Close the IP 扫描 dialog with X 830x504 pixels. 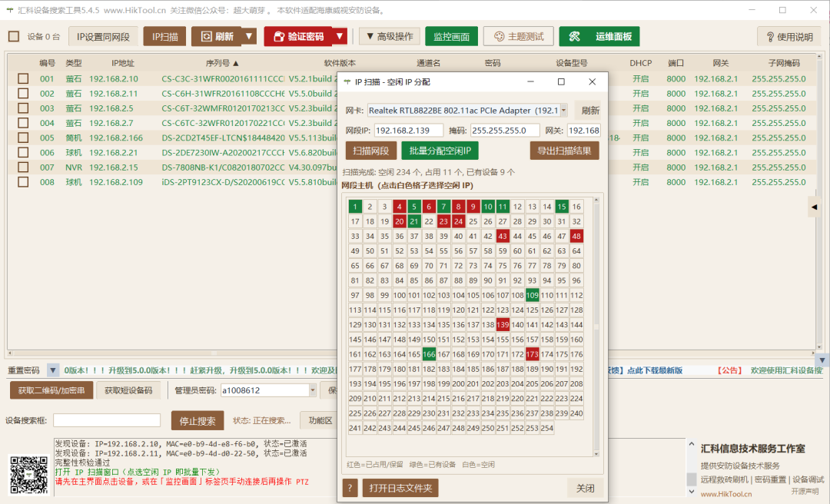593,81
